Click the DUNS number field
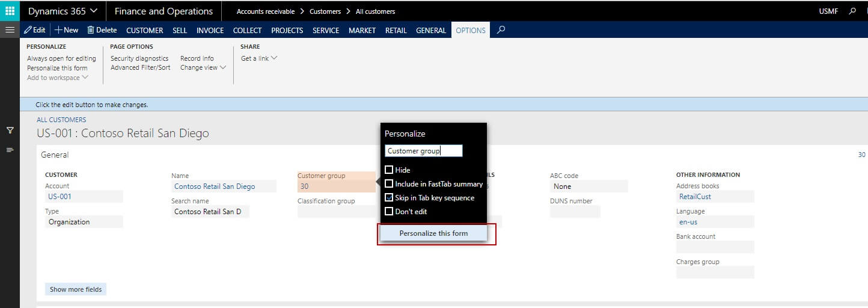The height and width of the screenshot is (308, 868). 575,212
